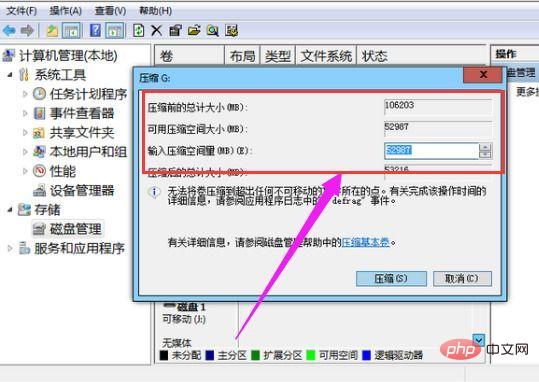539x382 pixels.
Task: Select 计算机管理(本地) root label
Action: coord(68,55)
